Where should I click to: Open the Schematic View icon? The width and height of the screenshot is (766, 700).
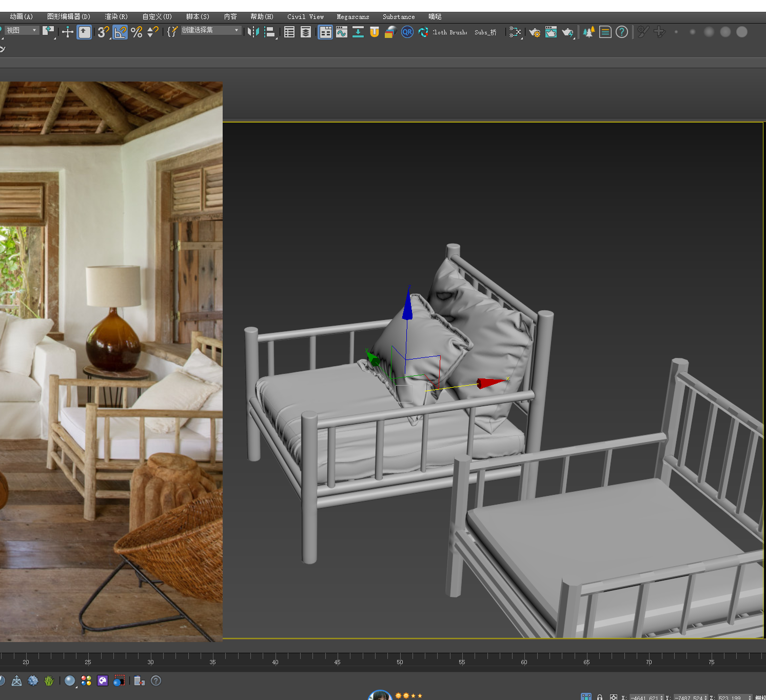click(x=358, y=32)
